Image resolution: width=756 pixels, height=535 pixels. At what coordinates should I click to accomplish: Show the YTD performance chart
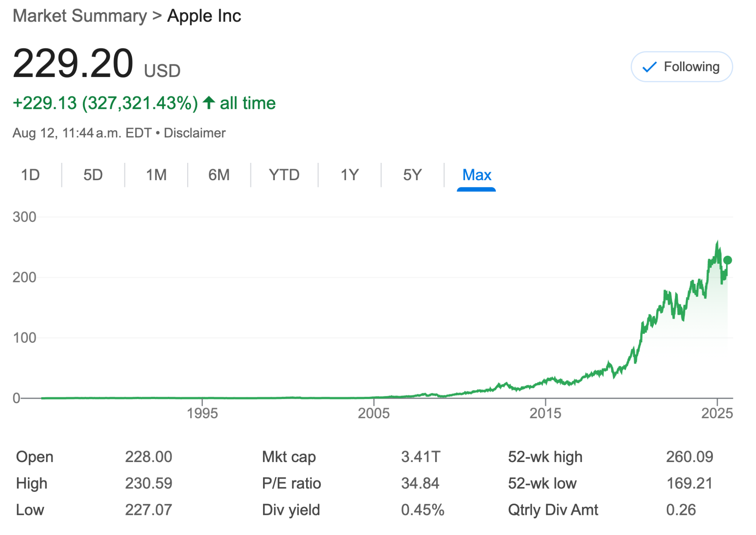point(285,175)
